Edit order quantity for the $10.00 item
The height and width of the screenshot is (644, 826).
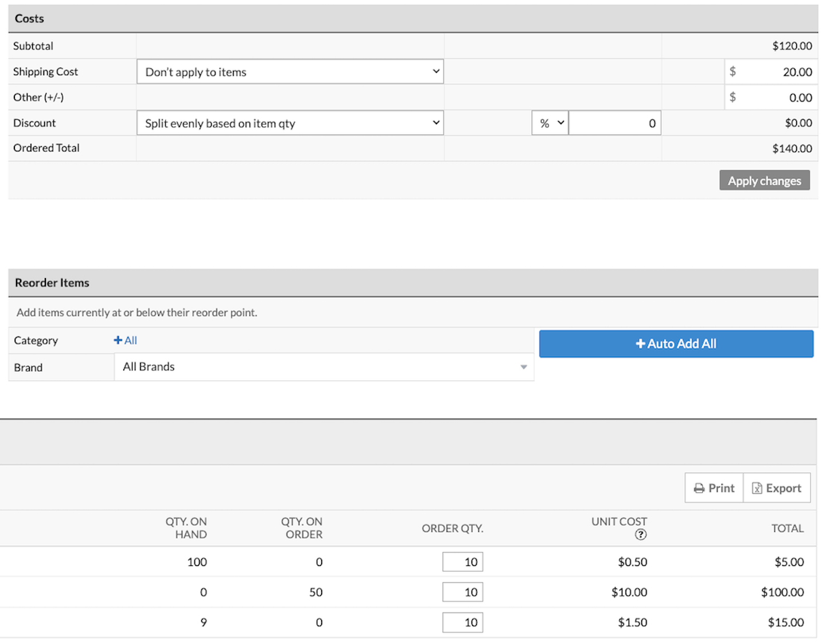[x=463, y=592]
